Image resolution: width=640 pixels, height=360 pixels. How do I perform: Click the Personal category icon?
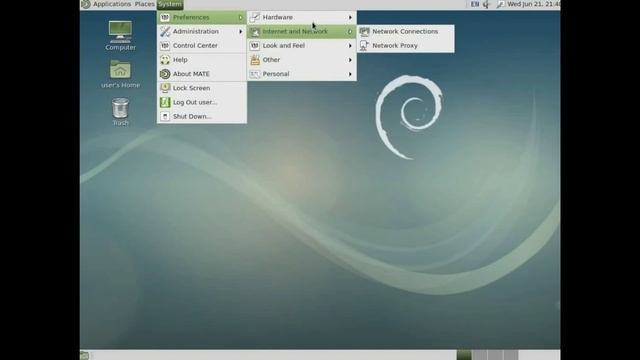coord(255,74)
